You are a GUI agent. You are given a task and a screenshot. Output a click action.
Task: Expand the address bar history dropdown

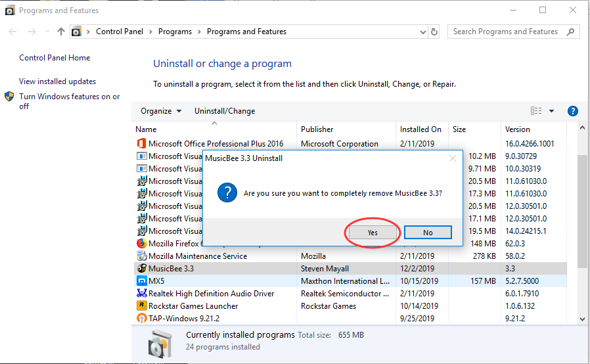[x=423, y=32]
